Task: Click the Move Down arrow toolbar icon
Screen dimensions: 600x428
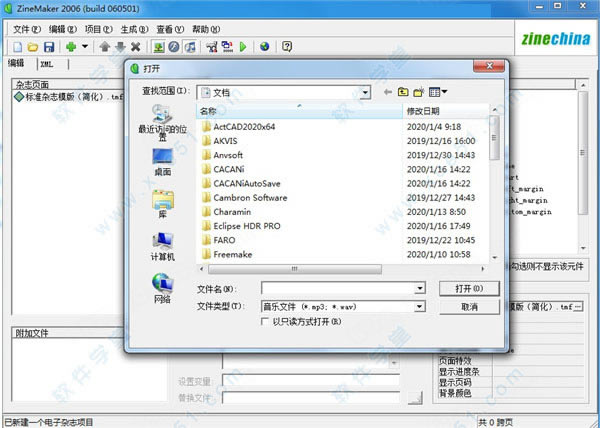Action: pos(120,47)
